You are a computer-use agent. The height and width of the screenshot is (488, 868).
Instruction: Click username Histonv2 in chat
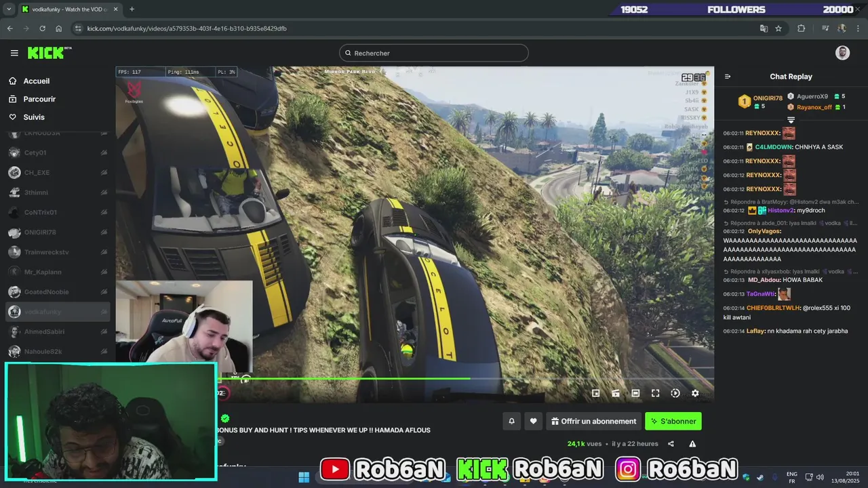click(782, 210)
